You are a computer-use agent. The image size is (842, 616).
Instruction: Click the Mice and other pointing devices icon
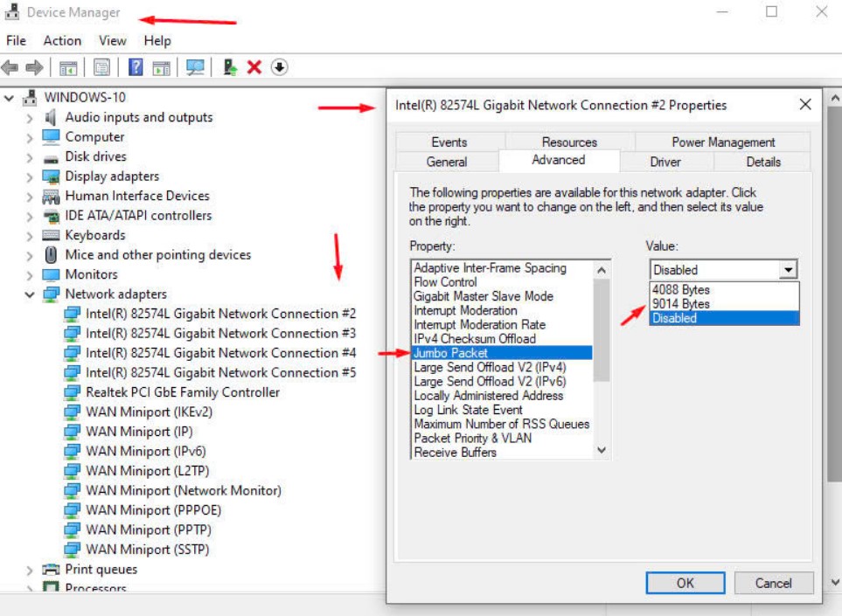(51, 255)
